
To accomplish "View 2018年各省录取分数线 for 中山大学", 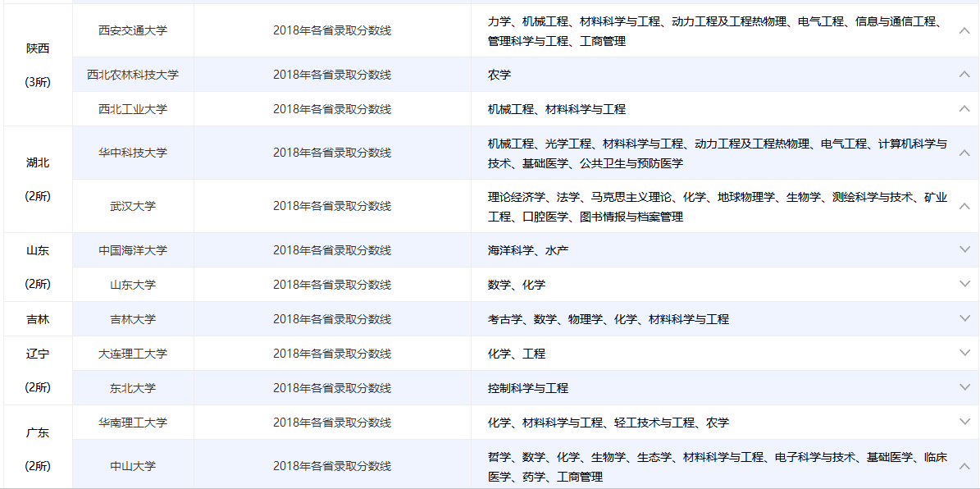I will coord(332,466).
